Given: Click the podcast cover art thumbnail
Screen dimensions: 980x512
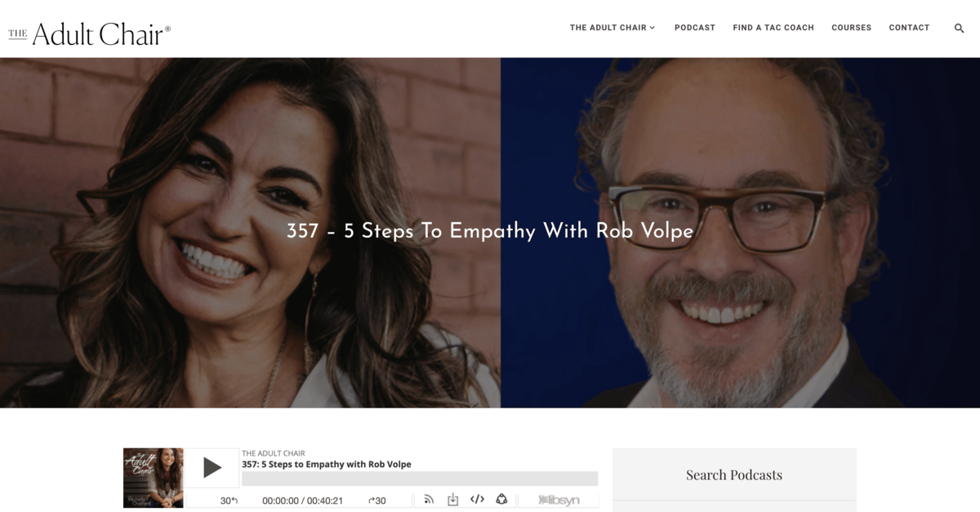Looking at the screenshot, I should [153, 478].
